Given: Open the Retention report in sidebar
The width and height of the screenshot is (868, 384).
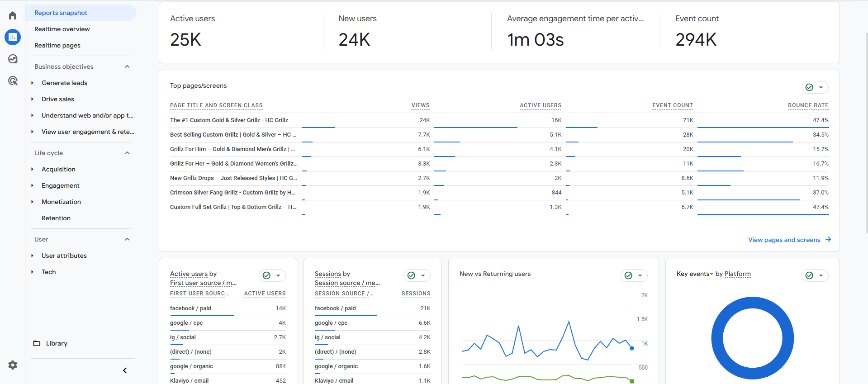Looking at the screenshot, I should 56,218.
